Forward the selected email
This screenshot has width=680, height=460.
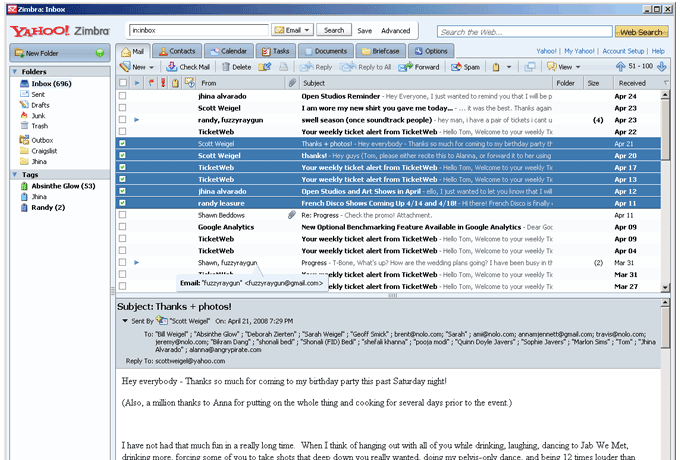pos(419,67)
